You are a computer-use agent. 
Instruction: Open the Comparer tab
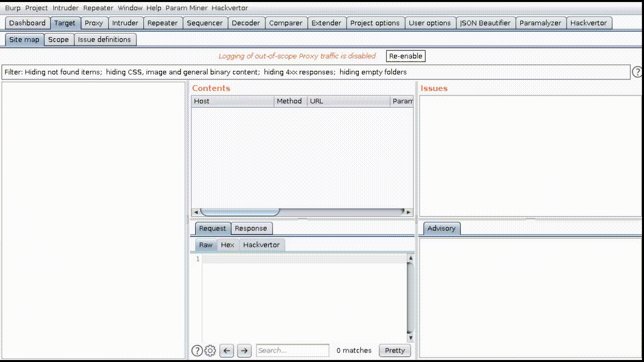(x=286, y=23)
